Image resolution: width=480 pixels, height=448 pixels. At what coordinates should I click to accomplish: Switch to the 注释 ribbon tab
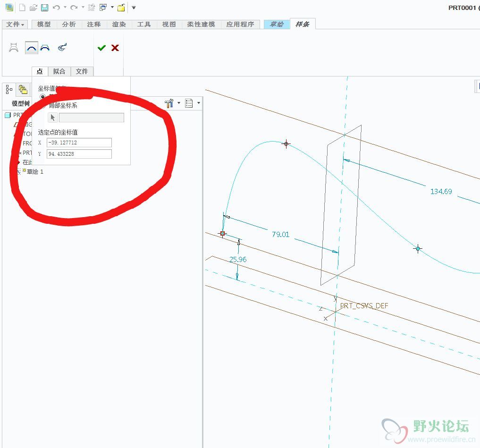(93, 24)
